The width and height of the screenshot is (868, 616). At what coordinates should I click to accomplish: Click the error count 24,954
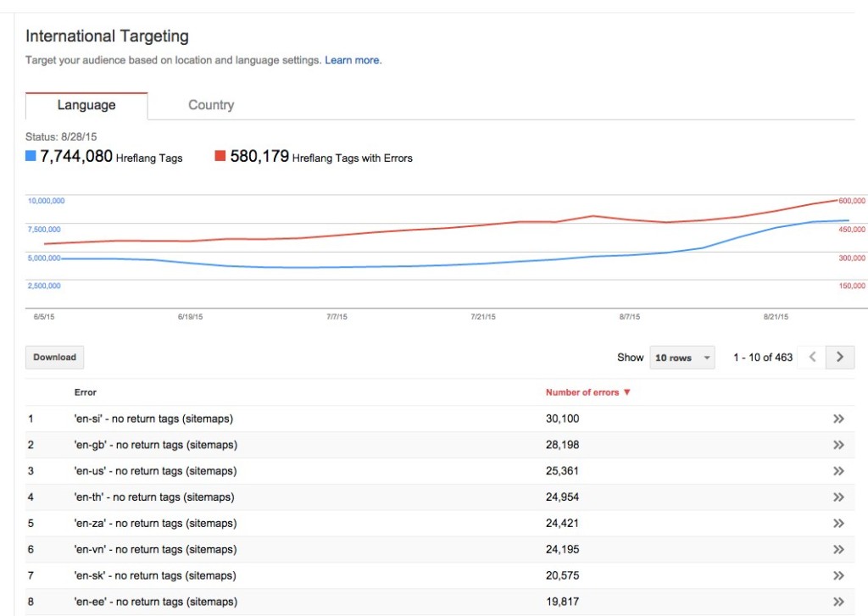click(563, 497)
